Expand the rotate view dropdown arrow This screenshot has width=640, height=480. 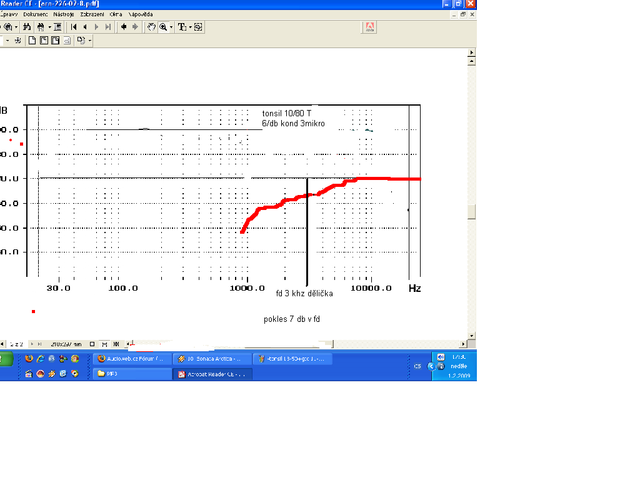coord(90,40)
